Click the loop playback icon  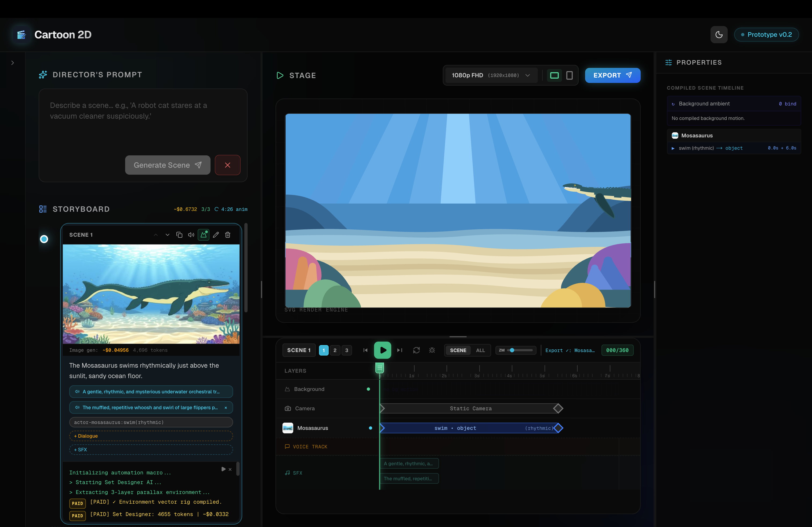tap(416, 350)
